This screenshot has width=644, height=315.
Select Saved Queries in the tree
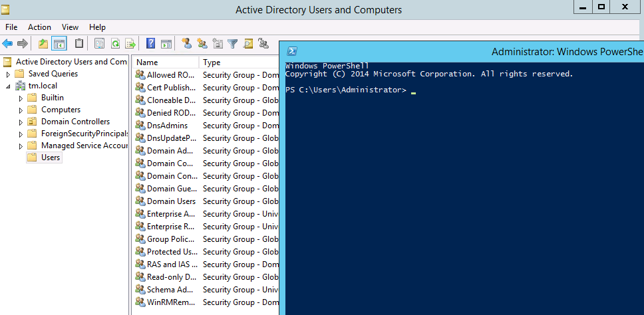point(53,74)
